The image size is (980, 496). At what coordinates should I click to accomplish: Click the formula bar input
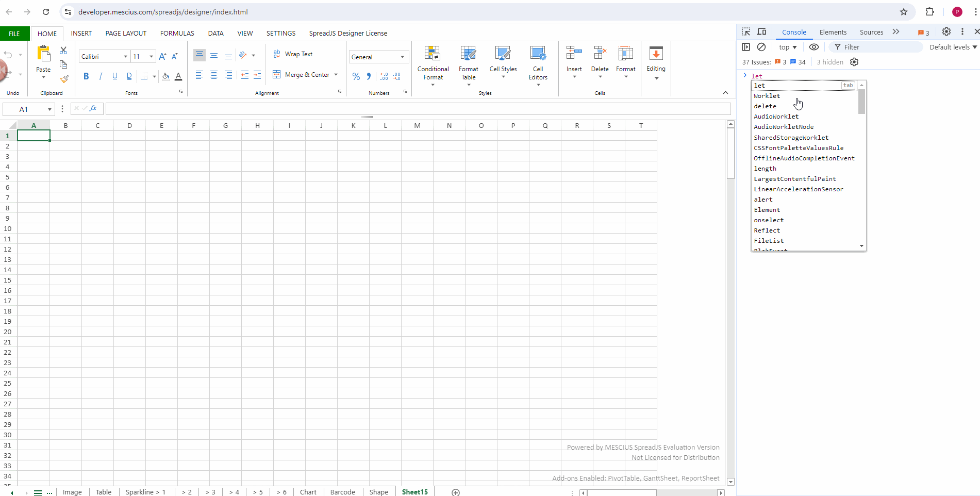click(418, 109)
